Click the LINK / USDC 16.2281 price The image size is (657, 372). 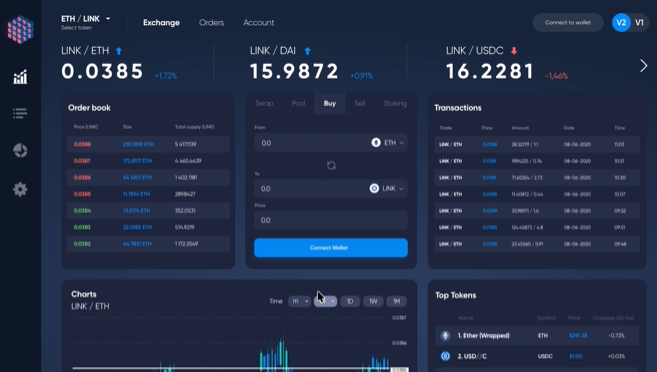point(490,71)
